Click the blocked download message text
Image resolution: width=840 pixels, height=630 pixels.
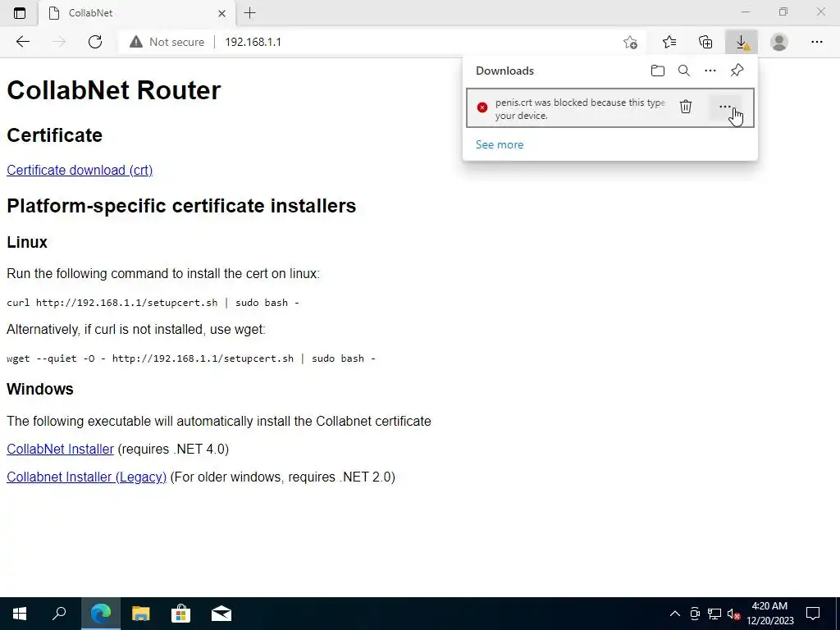point(580,109)
